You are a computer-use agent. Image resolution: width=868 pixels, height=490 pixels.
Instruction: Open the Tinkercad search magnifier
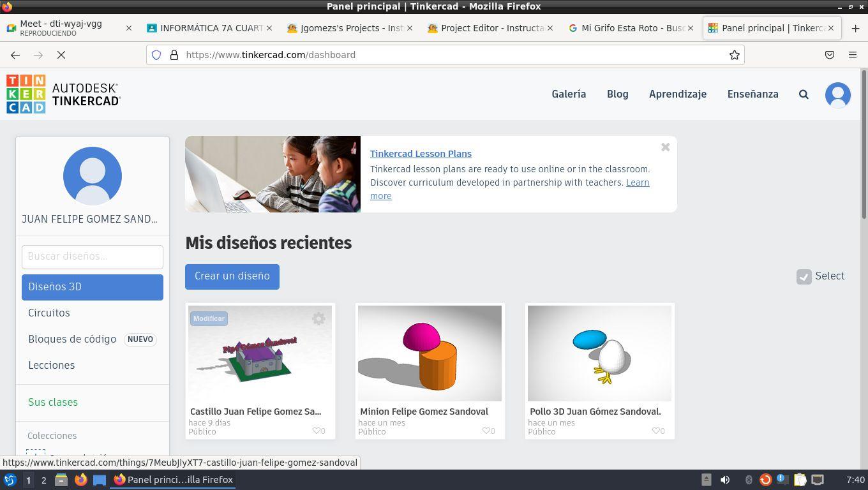click(x=804, y=94)
